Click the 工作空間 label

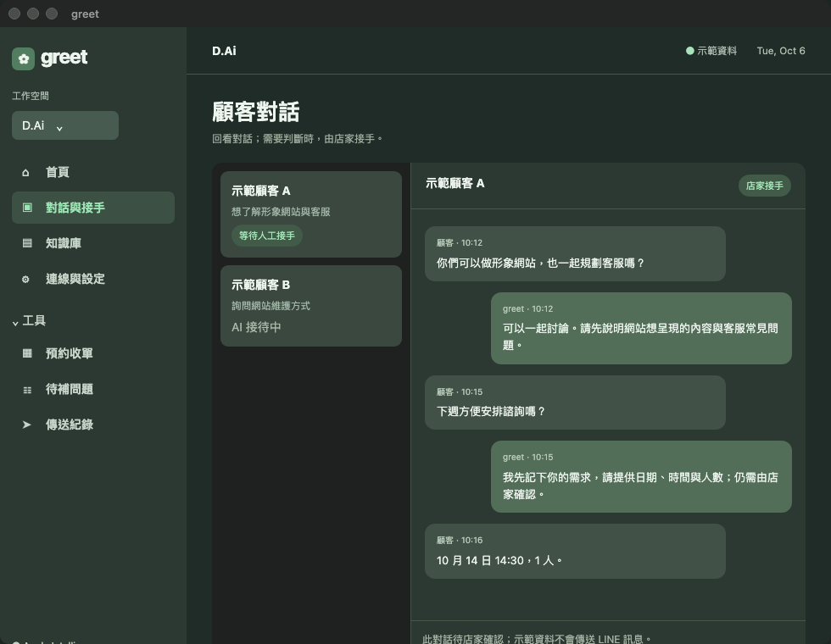coord(31,96)
